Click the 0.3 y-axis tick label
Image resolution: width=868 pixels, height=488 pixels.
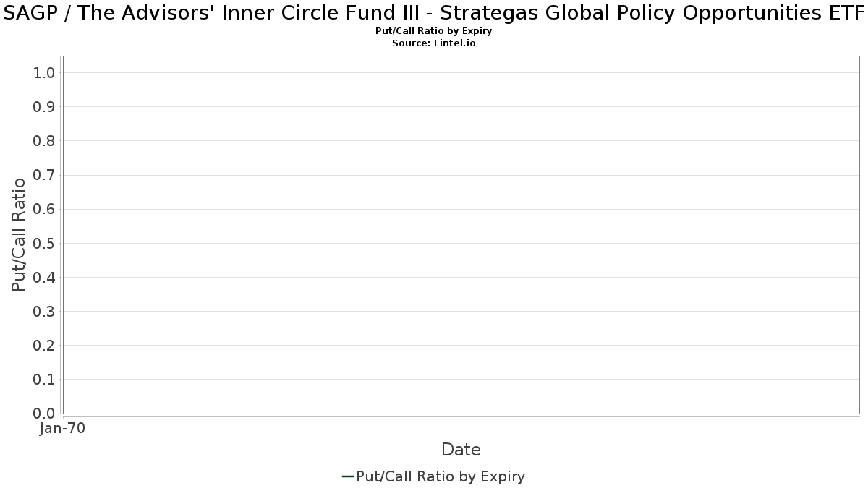(x=45, y=311)
